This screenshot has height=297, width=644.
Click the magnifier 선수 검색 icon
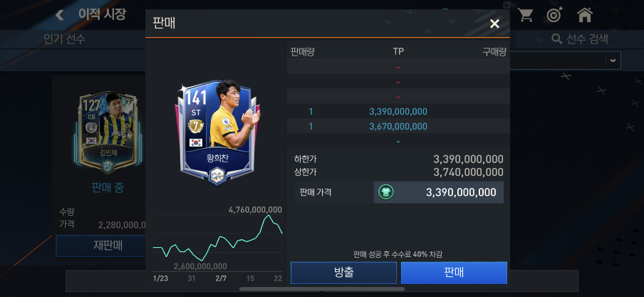tap(556, 39)
